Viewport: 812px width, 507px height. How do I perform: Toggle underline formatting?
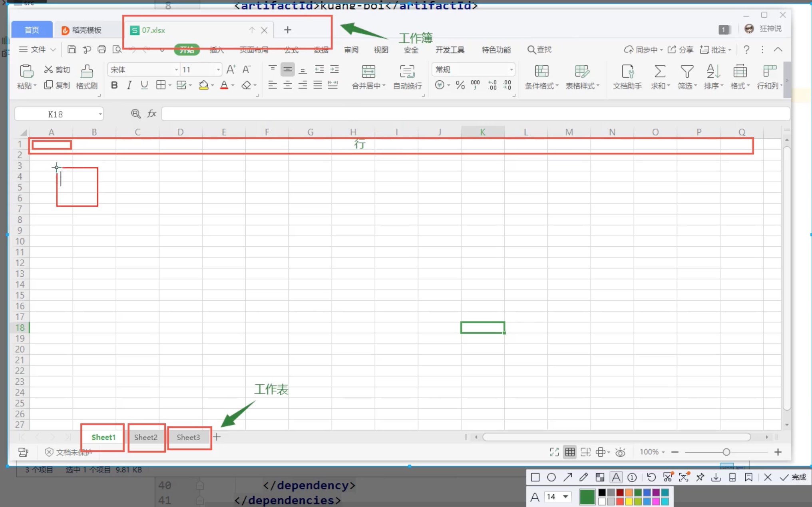click(144, 85)
